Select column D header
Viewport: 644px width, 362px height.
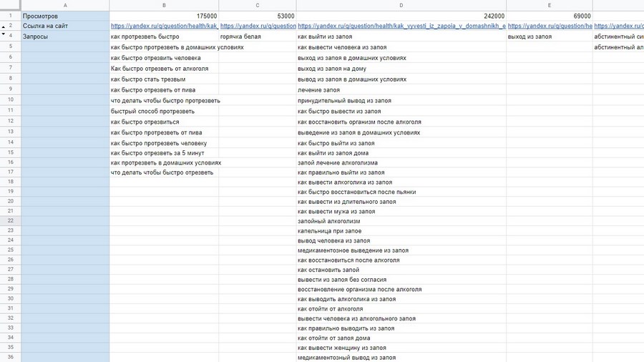401,5
